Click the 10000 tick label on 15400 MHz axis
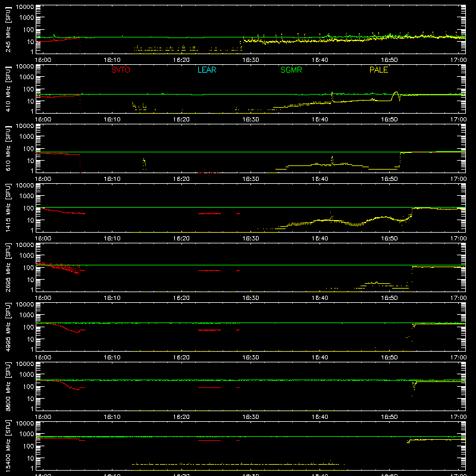Image resolution: width=476 pixels, height=476 pixels. 25,424
